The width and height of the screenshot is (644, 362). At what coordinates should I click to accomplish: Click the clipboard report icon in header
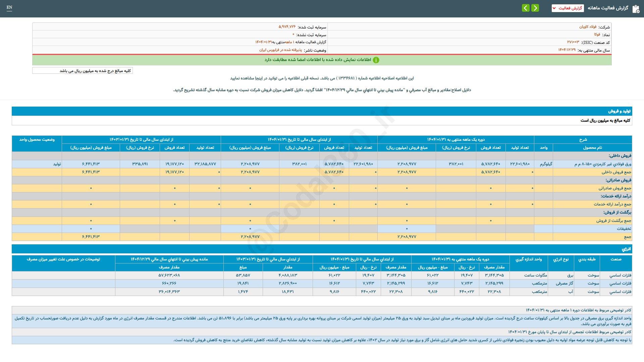[x=636, y=9]
